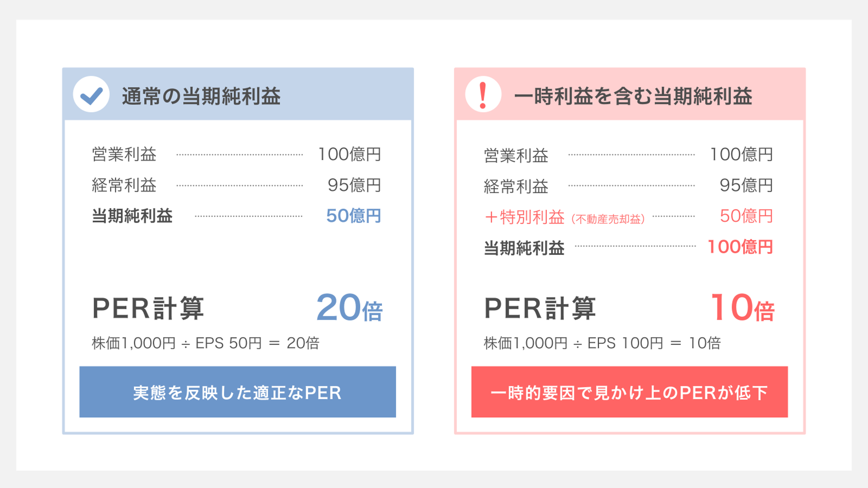Click the red banner 一時的要因で見かけ上のPERが低下
Image resolution: width=868 pixels, height=488 pixels.
[x=630, y=392]
